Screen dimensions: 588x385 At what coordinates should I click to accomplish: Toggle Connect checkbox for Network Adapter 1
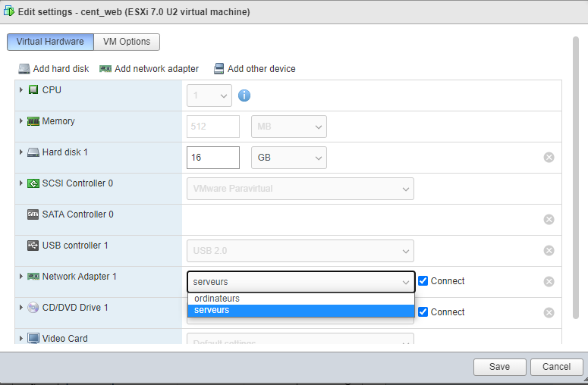click(x=423, y=281)
